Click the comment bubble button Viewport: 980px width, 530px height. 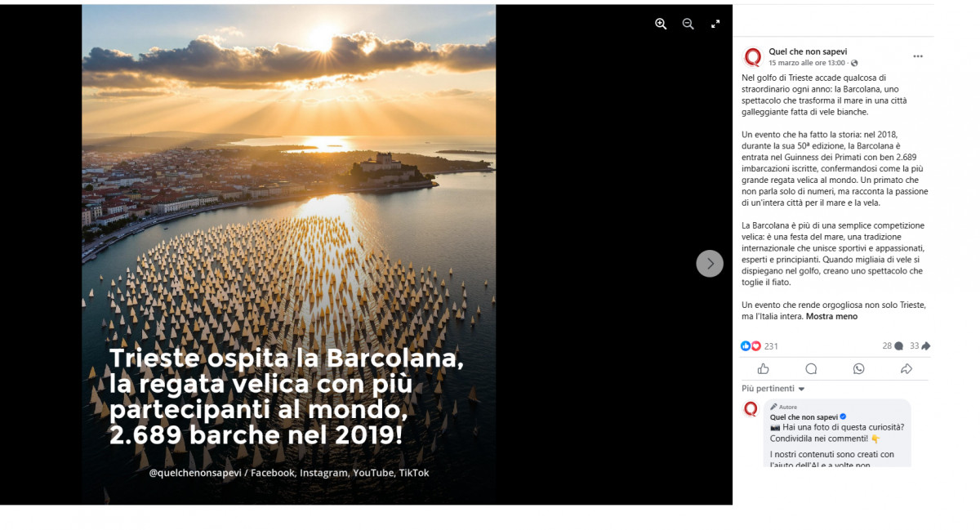click(811, 369)
